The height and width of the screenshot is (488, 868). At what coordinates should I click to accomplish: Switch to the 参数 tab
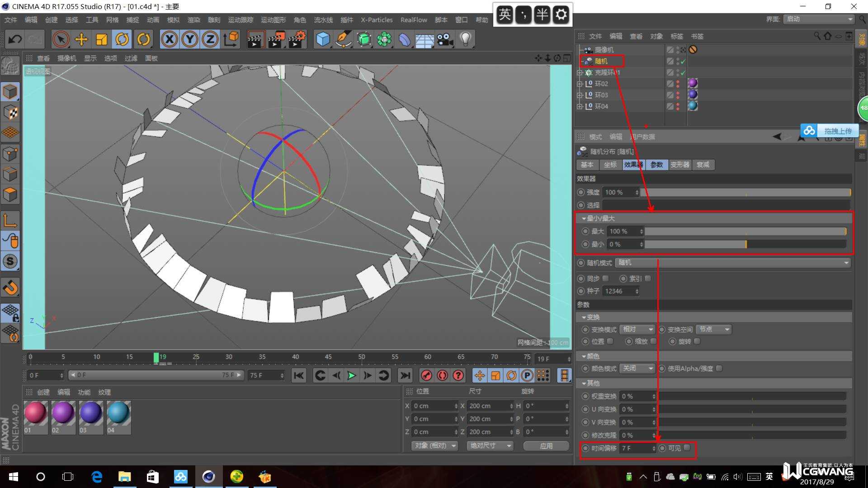tap(656, 164)
